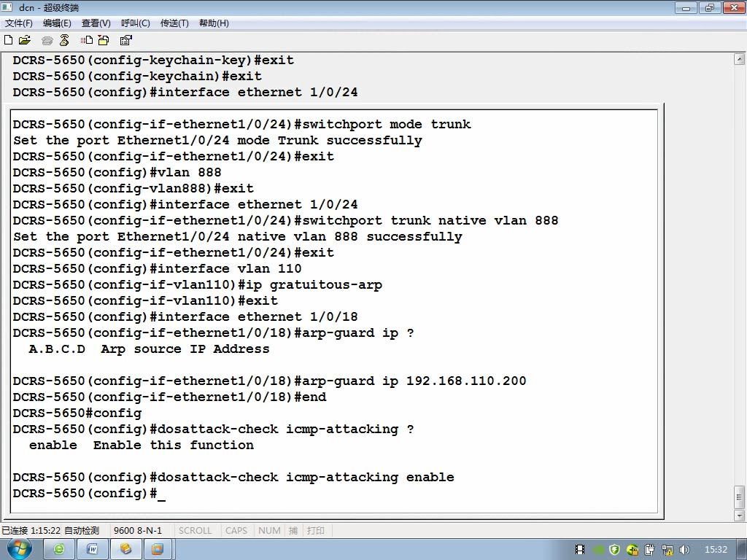Click the 'DCRS-5650#config' line
The height and width of the screenshot is (560, 747).
[77, 413]
